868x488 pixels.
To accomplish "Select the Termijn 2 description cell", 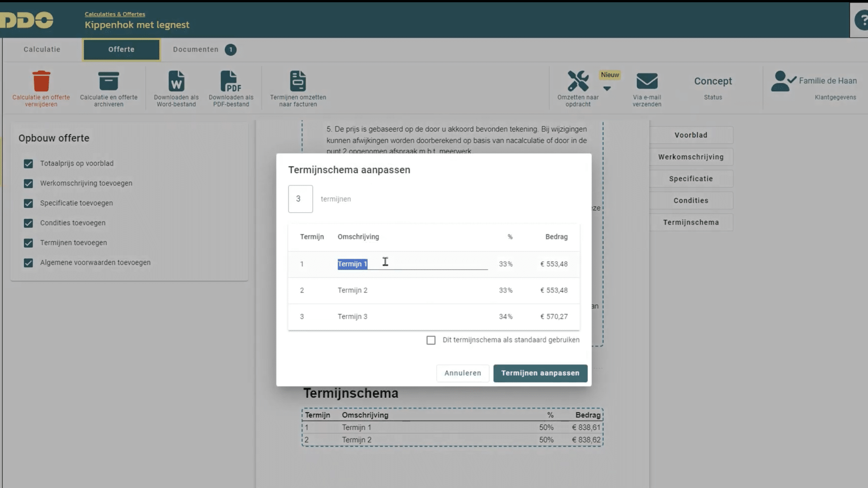I will [x=353, y=291].
